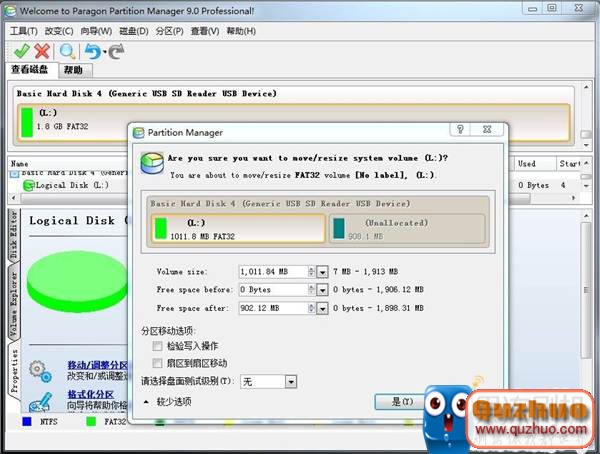Image resolution: width=600 pixels, height=454 pixels.
Task: Switch to the 帮助 tab
Action: coord(74,70)
